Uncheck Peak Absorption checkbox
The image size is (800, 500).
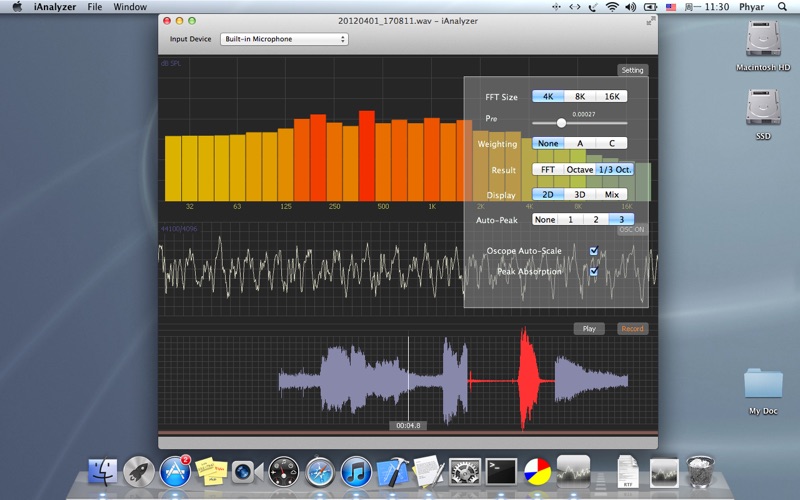coord(594,271)
